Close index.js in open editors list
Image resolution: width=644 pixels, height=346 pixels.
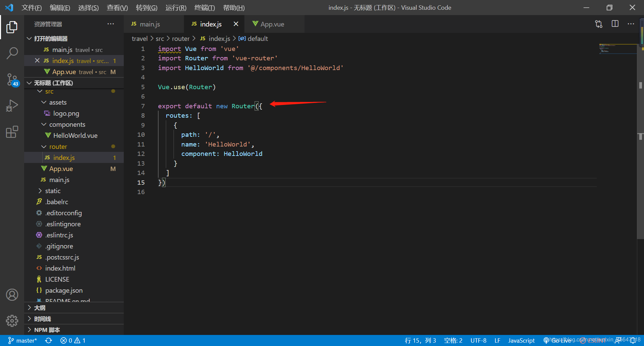click(x=37, y=61)
